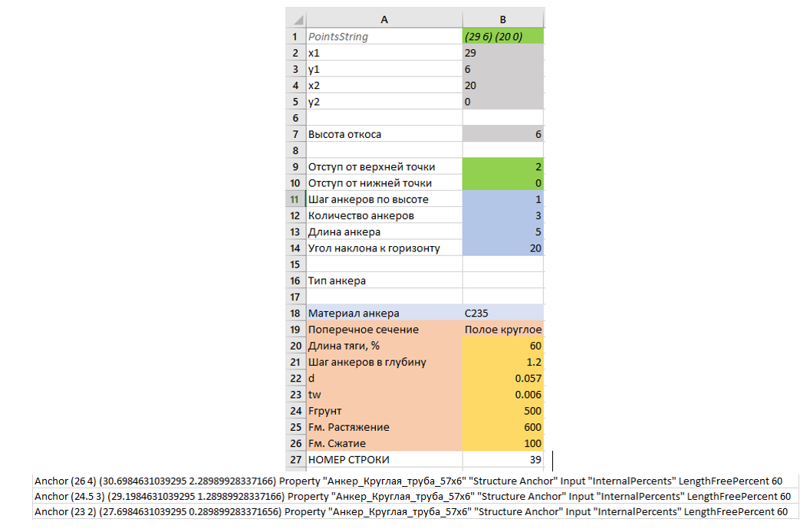Select the Количество анкеров value cell
This screenshot has width=810, height=532.
[502, 215]
